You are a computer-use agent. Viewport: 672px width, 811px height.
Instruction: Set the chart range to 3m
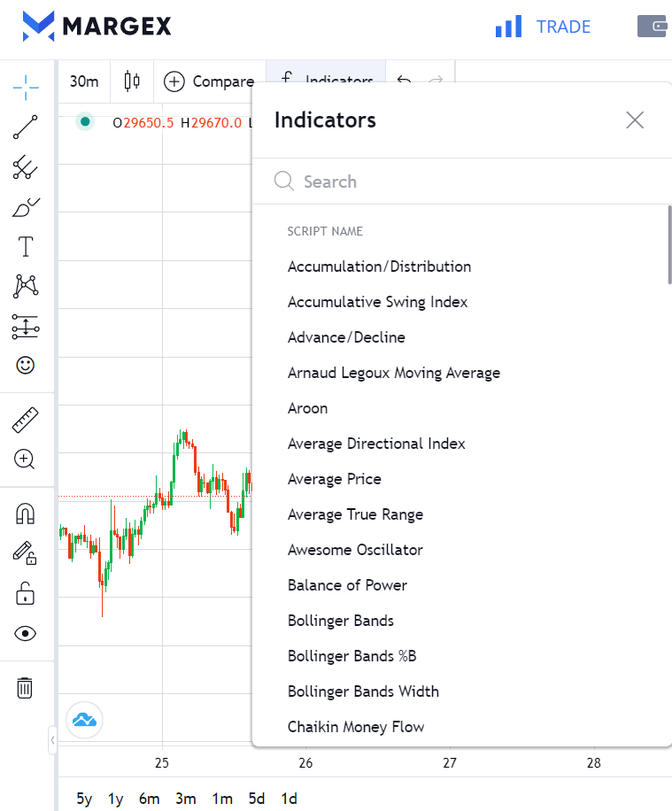(x=185, y=799)
